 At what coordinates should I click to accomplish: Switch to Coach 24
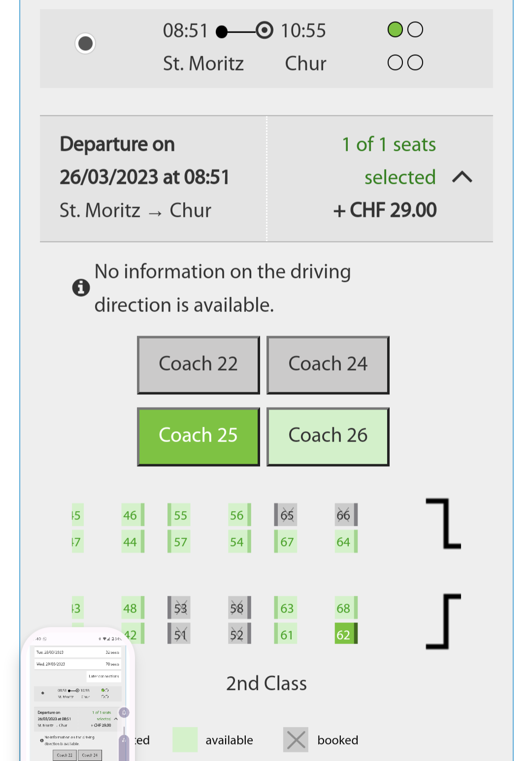pyautogui.click(x=328, y=365)
